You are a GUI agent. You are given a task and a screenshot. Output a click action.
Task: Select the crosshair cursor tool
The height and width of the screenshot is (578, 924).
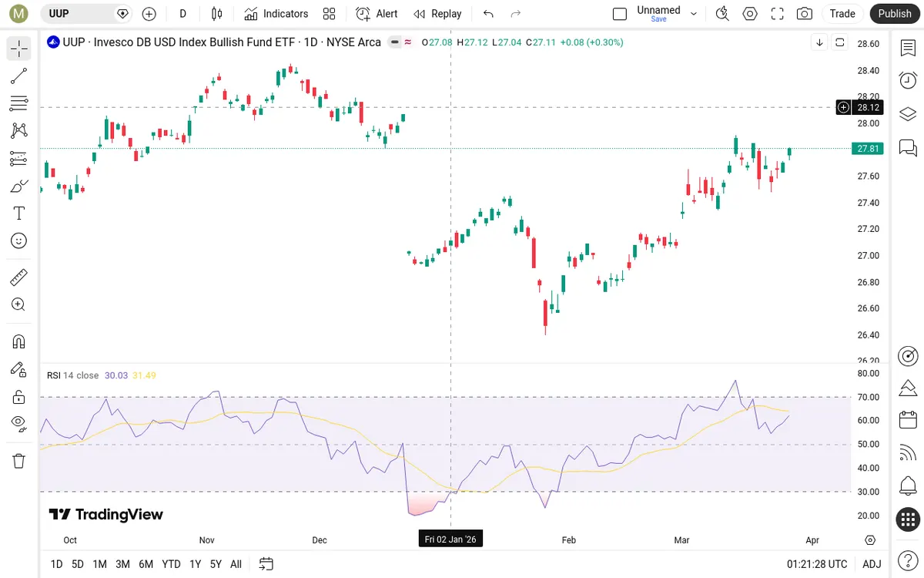(19, 49)
